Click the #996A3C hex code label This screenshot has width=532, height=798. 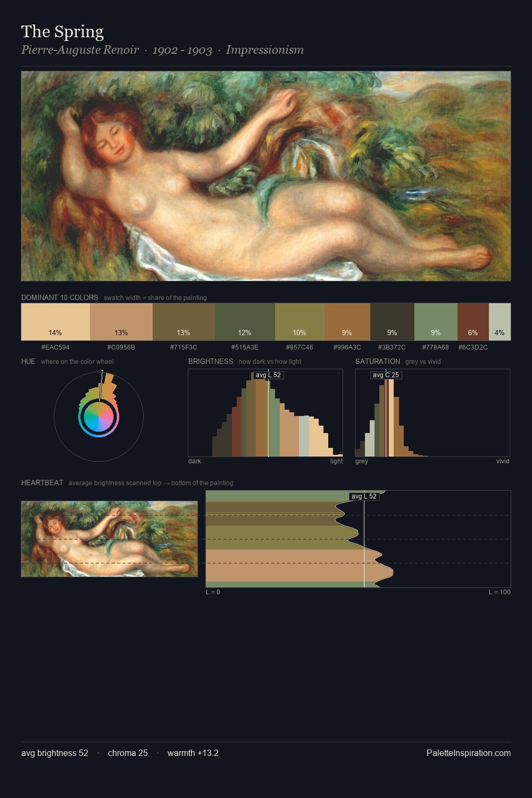[347, 347]
